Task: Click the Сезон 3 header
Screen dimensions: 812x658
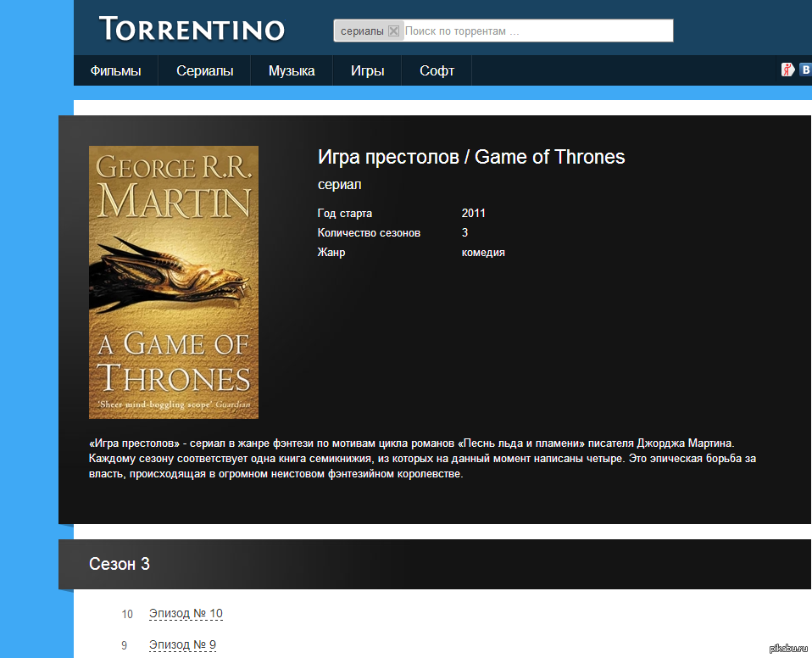Action: [120, 564]
